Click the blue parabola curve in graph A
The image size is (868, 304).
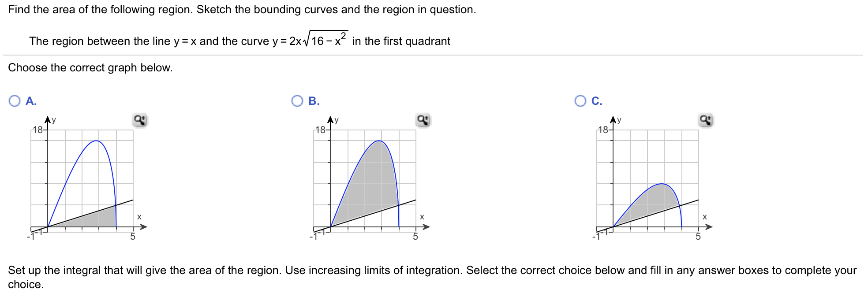[95, 141]
